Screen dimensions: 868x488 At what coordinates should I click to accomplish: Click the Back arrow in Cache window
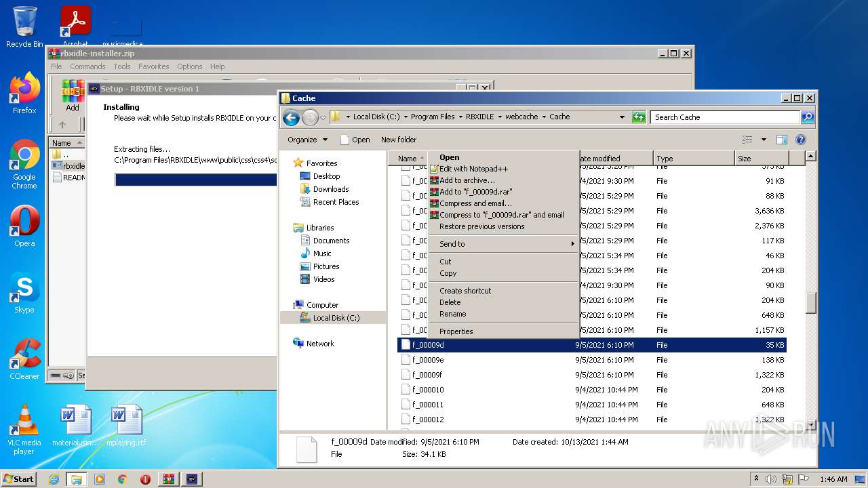click(x=292, y=117)
